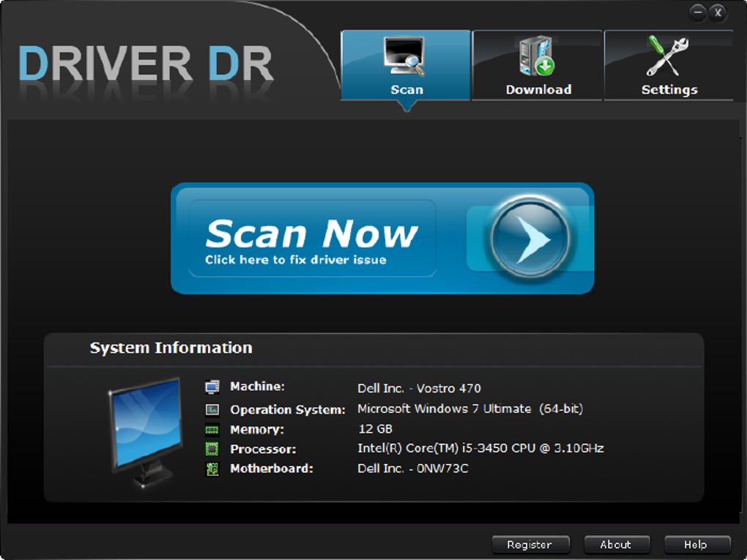Open the Scan tab

[x=406, y=65]
